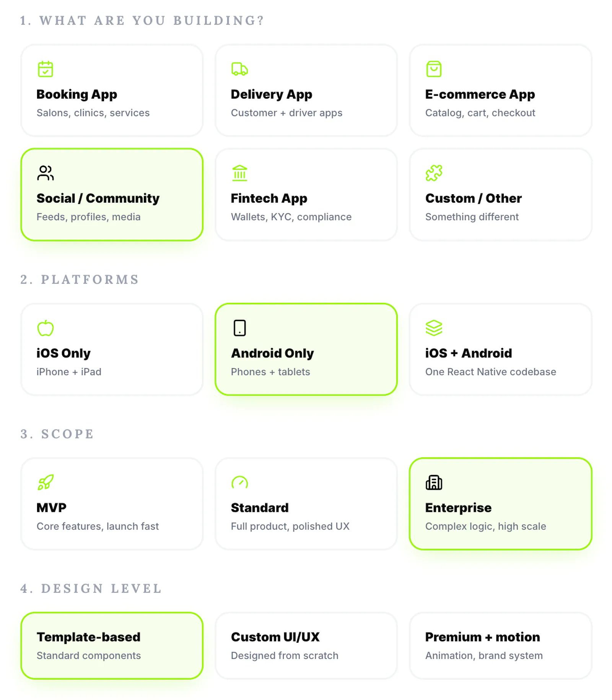Choose iOS + Android platform title
612x700 pixels.
tap(469, 353)
